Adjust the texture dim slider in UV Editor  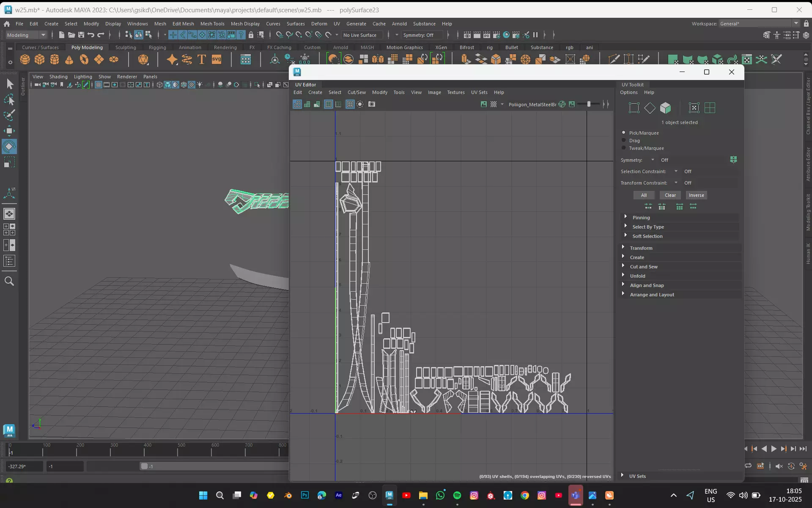point(589,104)
